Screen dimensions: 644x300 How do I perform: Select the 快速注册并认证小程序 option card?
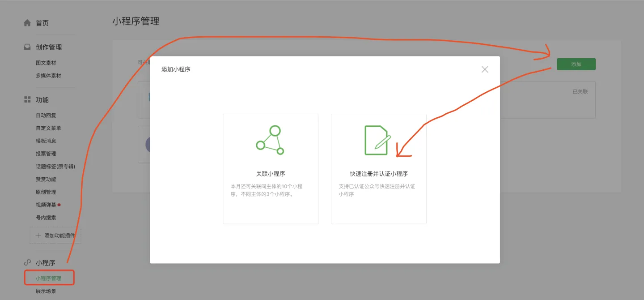coord(378,169)
